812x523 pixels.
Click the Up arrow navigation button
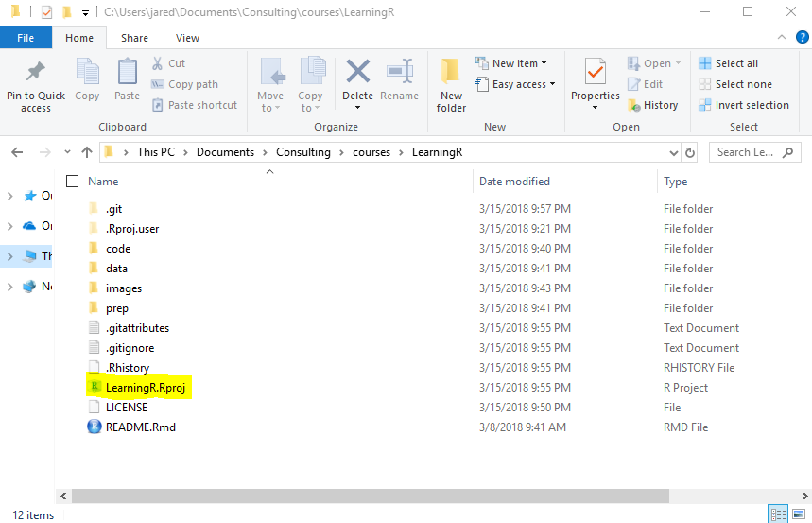(x=87, y=152)
